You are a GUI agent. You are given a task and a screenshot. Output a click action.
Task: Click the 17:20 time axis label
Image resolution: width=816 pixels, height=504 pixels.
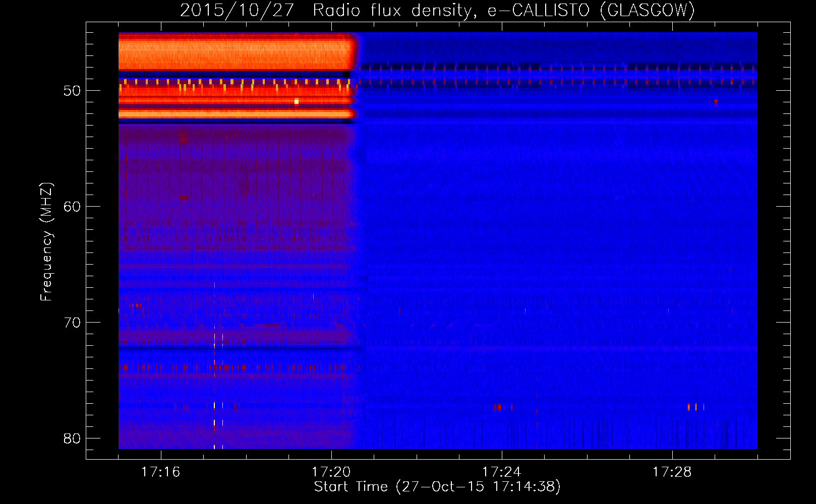[x=331, y=472]
